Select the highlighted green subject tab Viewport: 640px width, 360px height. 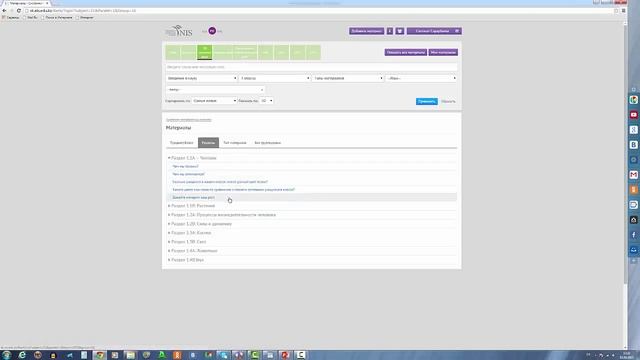point(204,52)
